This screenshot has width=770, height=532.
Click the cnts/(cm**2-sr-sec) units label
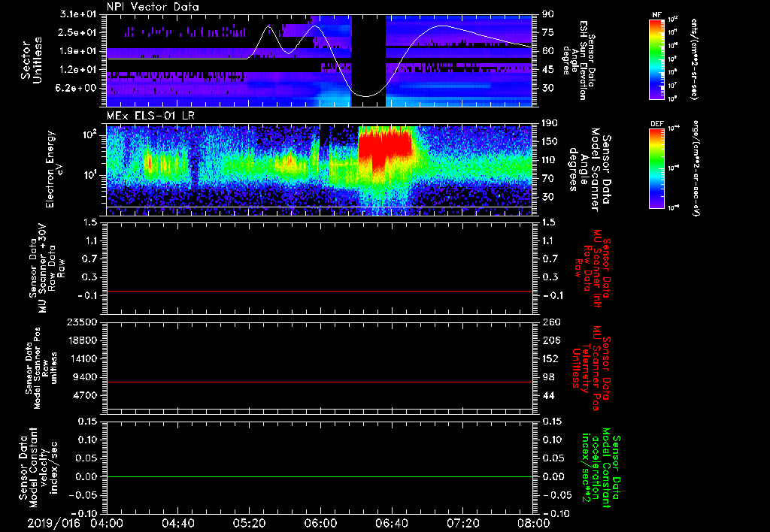(x=694, y=59)
